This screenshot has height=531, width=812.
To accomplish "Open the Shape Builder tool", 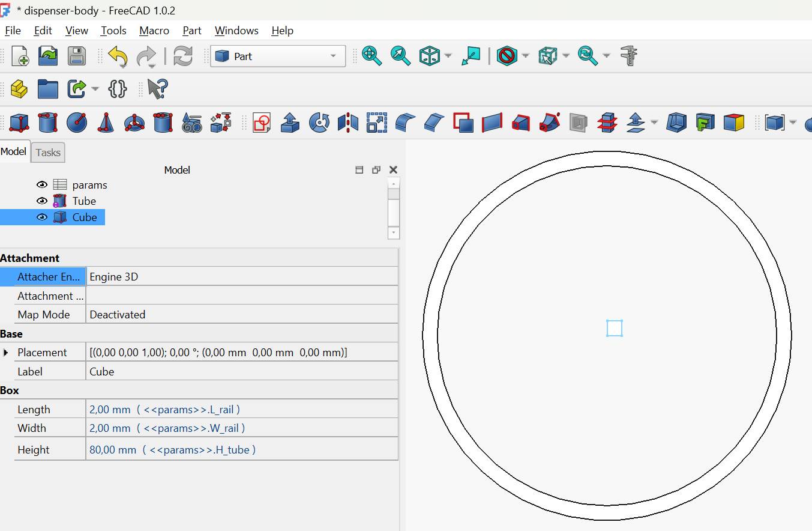I will click(221, 123).
